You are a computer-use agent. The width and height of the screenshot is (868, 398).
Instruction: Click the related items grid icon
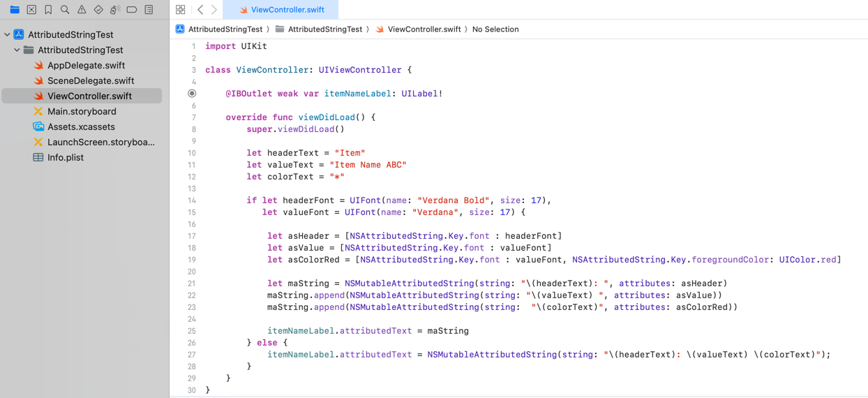[181, 10]
